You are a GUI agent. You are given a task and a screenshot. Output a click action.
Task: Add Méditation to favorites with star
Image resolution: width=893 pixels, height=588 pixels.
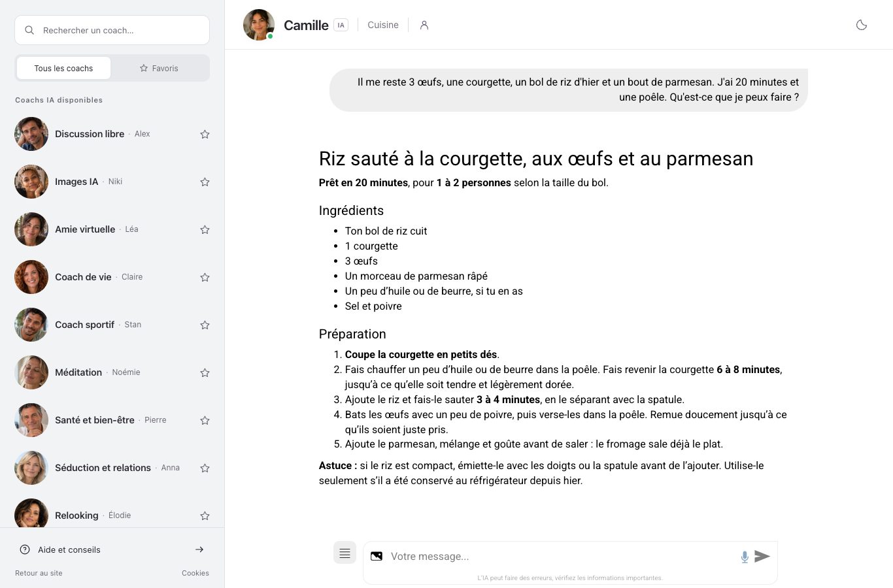tap(205, 372)
